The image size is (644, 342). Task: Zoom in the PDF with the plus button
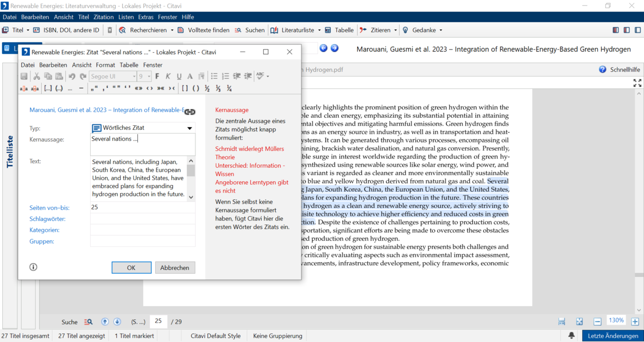click(635, 321)
